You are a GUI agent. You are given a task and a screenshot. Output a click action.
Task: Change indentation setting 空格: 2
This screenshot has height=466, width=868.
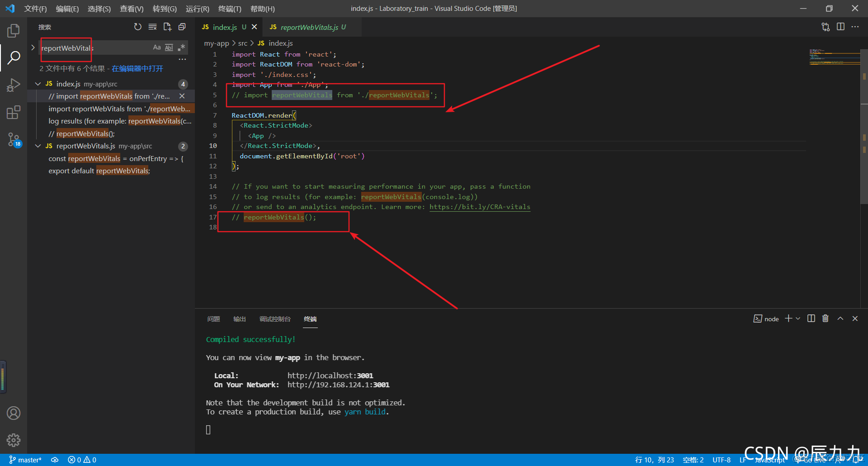(x=693, y=460)
